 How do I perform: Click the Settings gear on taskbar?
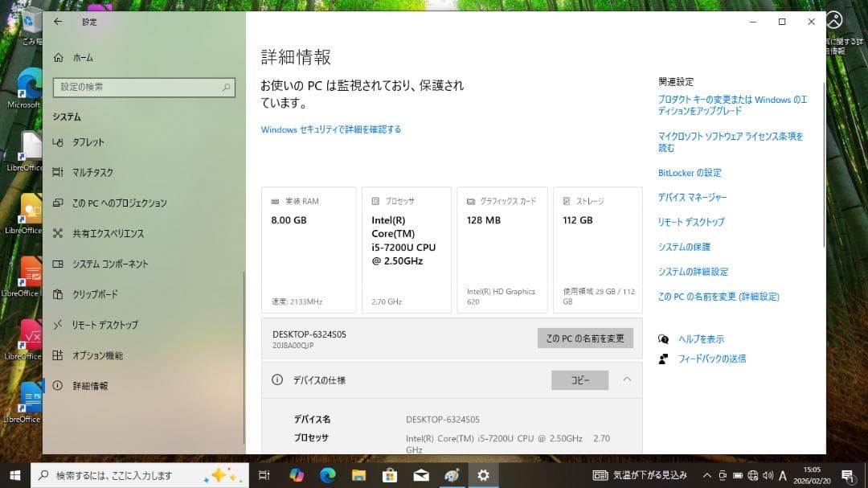pos(483,475)
